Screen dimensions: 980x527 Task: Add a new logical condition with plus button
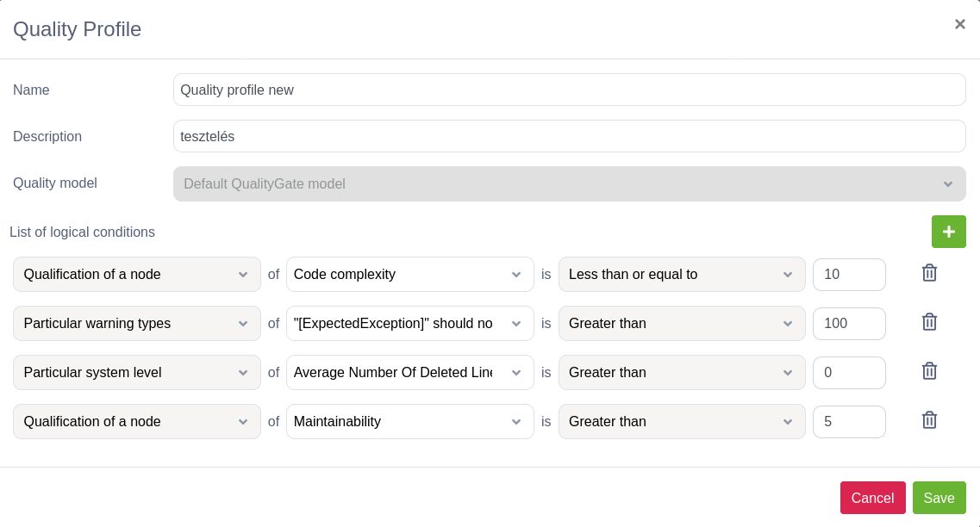948,232
